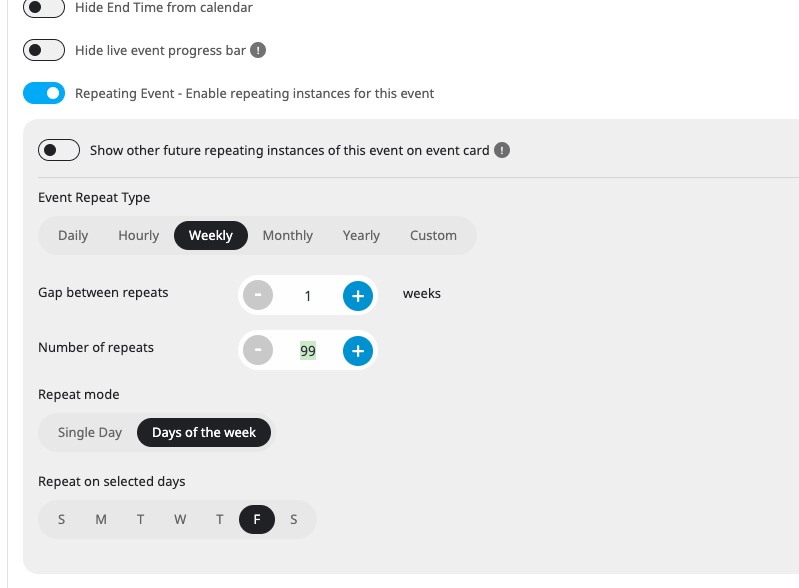
Task: Select Daily repeat type
Action: [x=73, y=235]
